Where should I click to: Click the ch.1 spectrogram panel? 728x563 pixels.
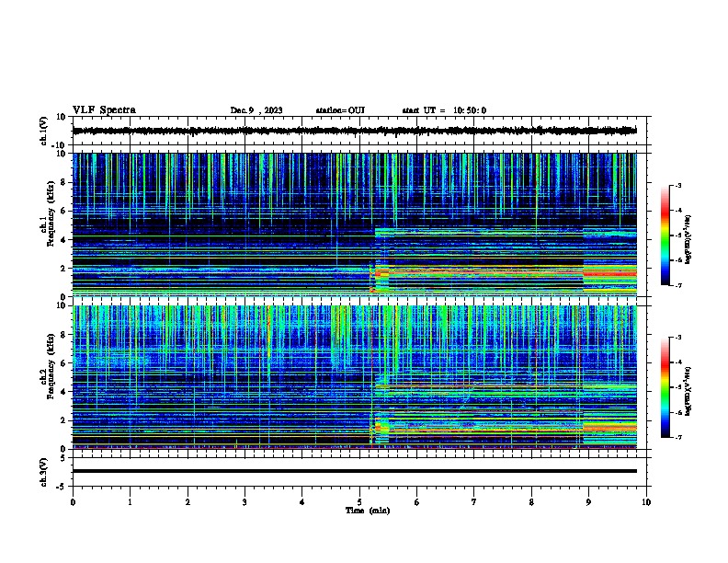355,224
